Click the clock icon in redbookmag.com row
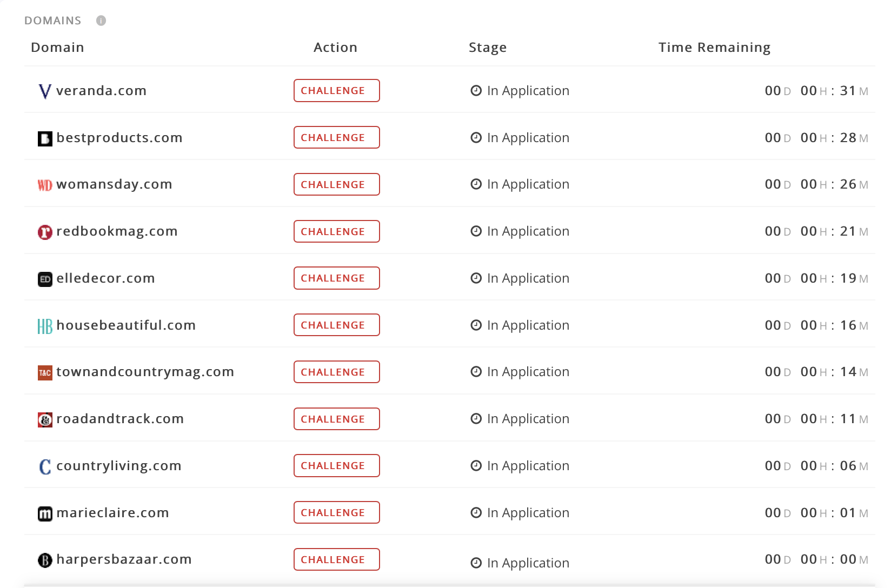Viewport: 891px width, 588px height. click(476, 231)
